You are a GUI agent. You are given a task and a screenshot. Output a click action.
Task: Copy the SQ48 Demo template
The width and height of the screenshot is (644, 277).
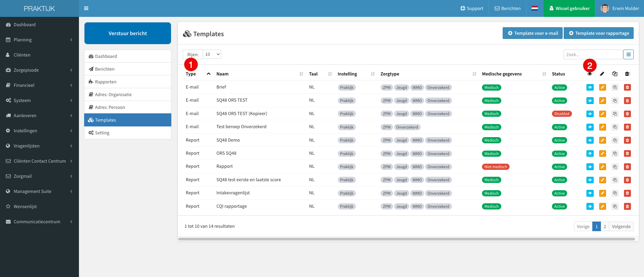click(x=615, y=140)
